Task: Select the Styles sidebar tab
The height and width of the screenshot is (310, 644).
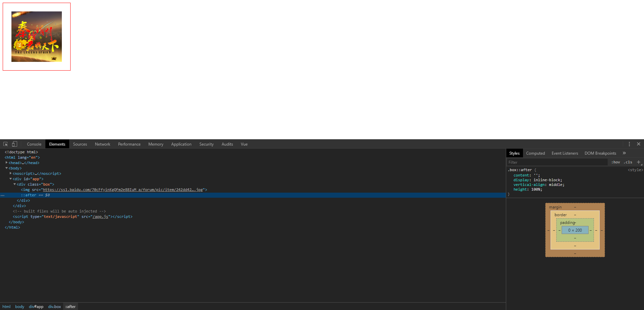Action: (x=514, y=153)
